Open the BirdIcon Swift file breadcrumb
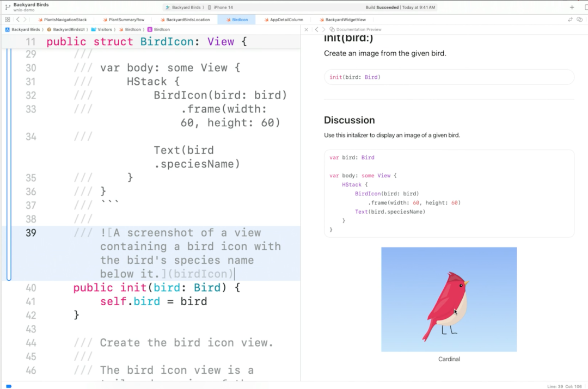The width and height of the screenshot is (588, 389). coord(130,29)
